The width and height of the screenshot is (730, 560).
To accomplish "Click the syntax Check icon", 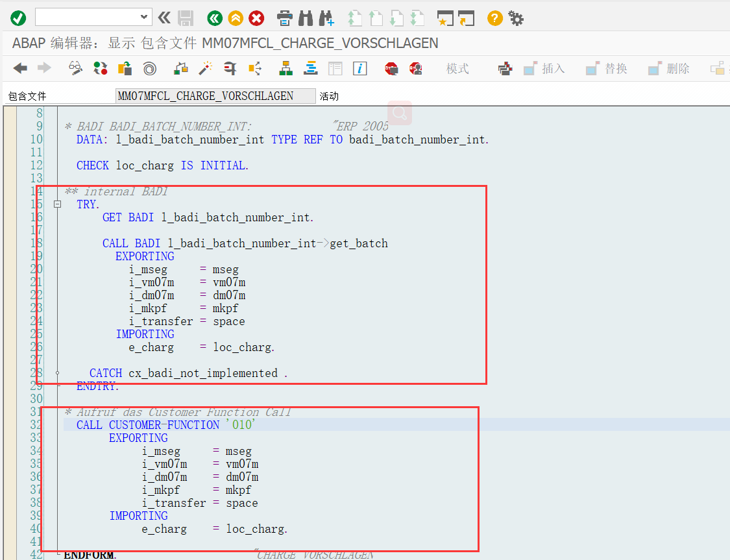I will pos(180,68).
